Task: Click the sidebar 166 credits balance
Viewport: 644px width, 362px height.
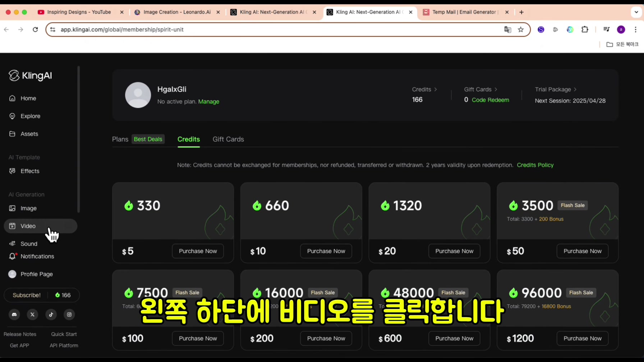Action: 63,295
